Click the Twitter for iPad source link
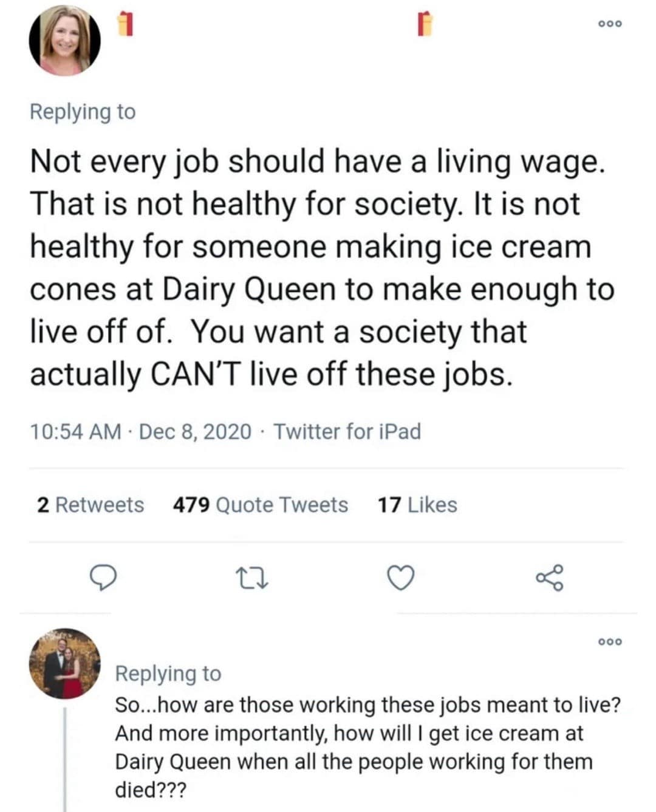This screenshot has width=656, height=812. [347, 432]
